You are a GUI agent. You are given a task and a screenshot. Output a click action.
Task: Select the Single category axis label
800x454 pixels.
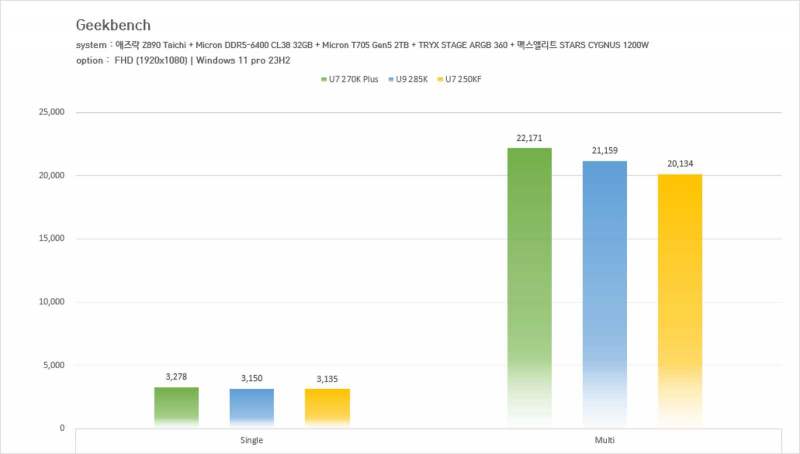point(252,440)
